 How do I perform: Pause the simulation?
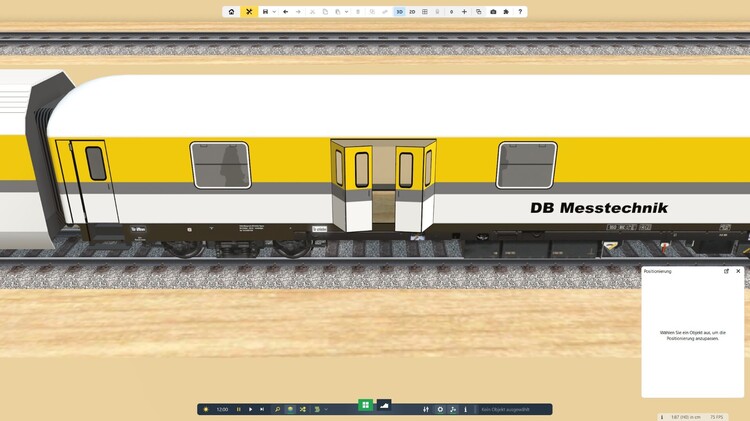(x=239, y=410)
